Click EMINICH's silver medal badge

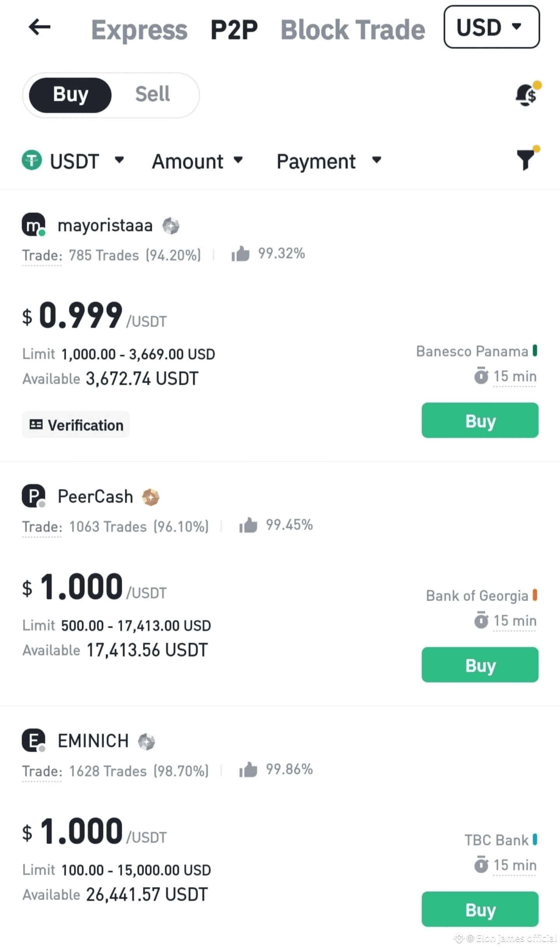146,740
